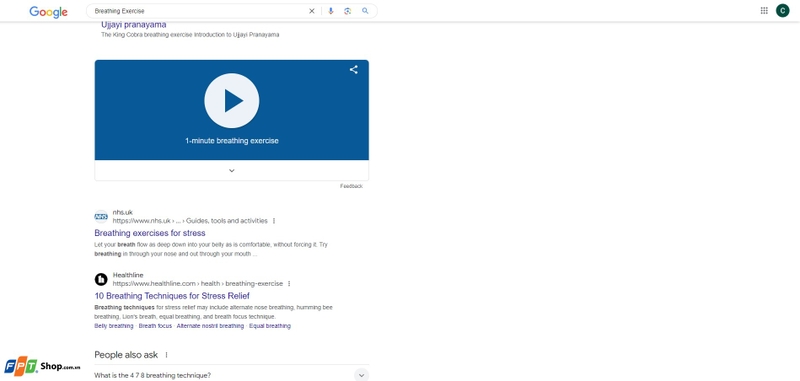Image resolution: width=800 pixels, height=381 pixels.
Task: Open Breathing exercises for stress link
Action: [x=150, y=233]
